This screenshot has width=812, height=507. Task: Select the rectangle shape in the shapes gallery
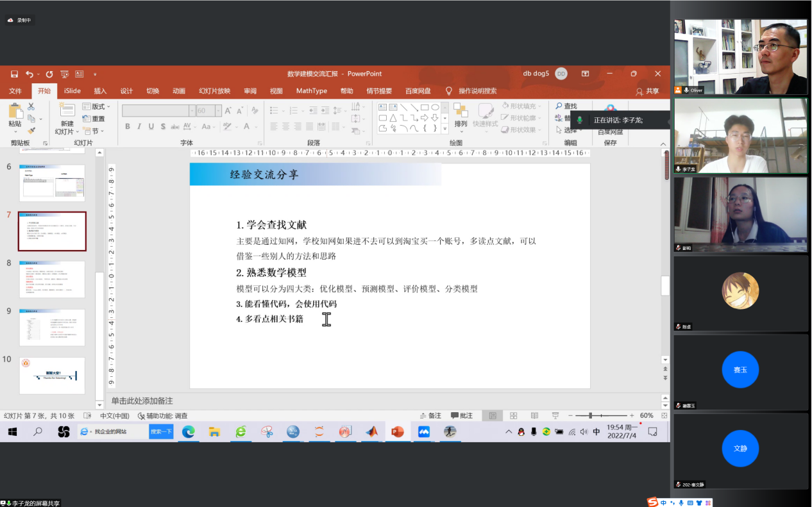point(424,107)
